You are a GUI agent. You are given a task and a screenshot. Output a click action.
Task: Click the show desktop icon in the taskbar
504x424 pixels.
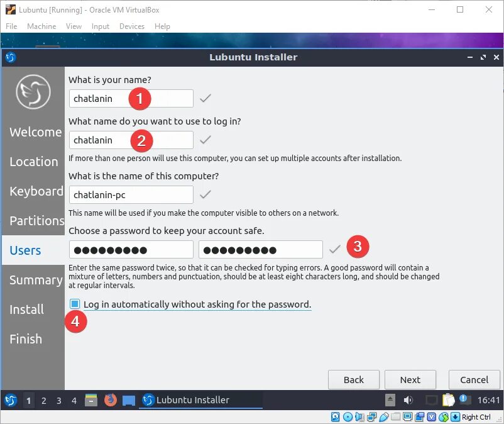point(129,401)
